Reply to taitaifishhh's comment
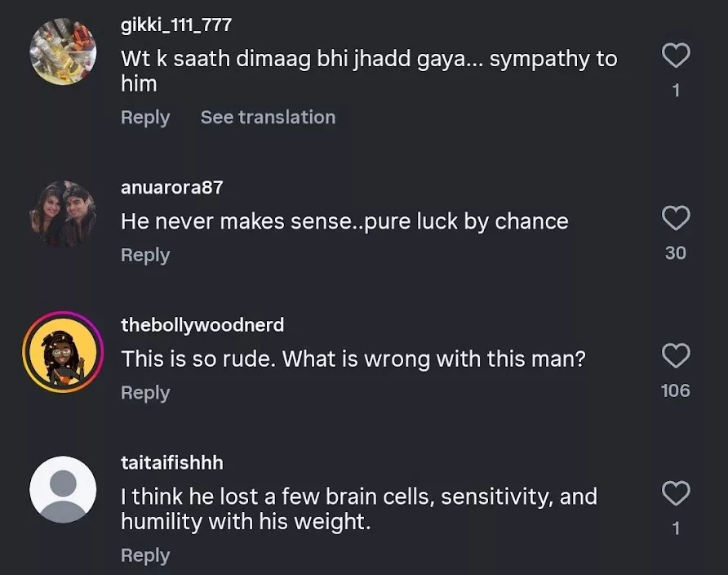This screenshot has width=728, height=575. tap(145, 555)
